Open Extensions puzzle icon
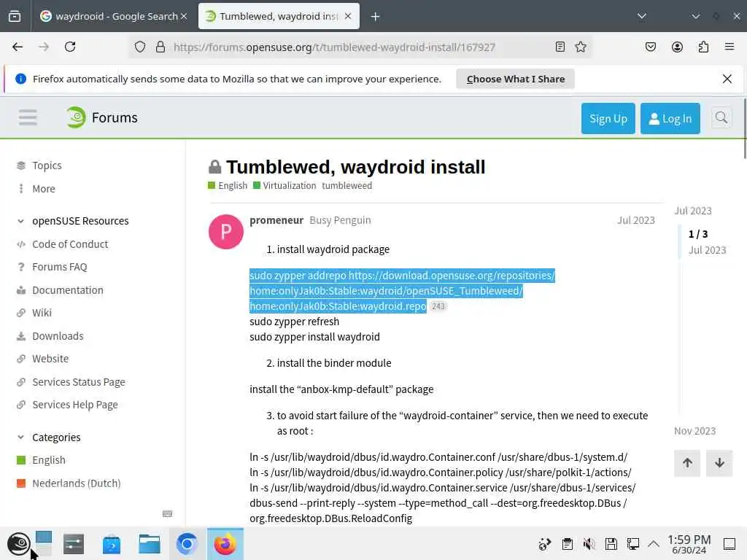The width and height of the screenshot is (747, 560). click(703, 47)
